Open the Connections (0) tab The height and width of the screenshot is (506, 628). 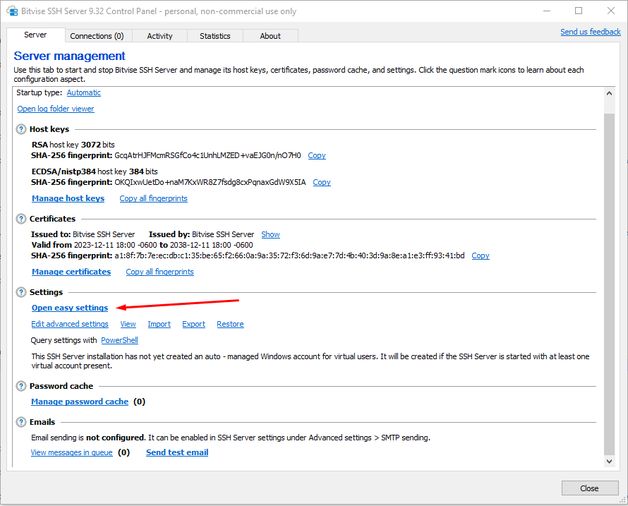(x=97, y=36)
